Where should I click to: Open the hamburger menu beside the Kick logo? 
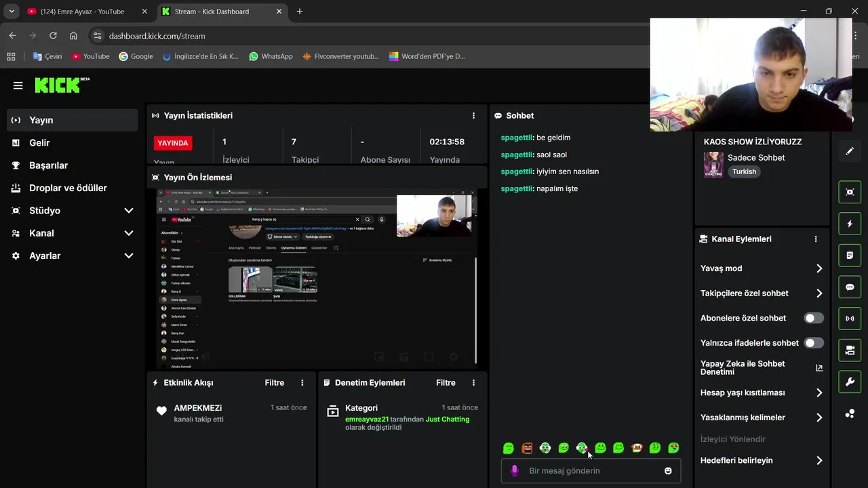18,85
